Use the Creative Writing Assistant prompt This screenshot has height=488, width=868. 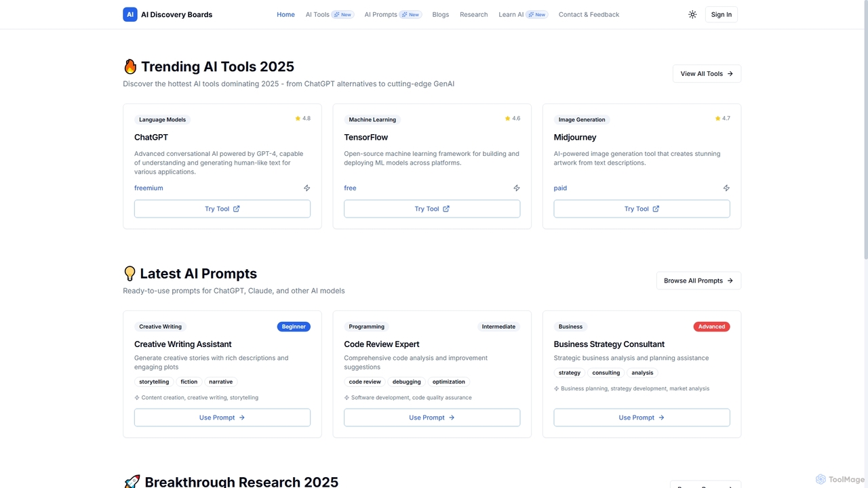222,418
